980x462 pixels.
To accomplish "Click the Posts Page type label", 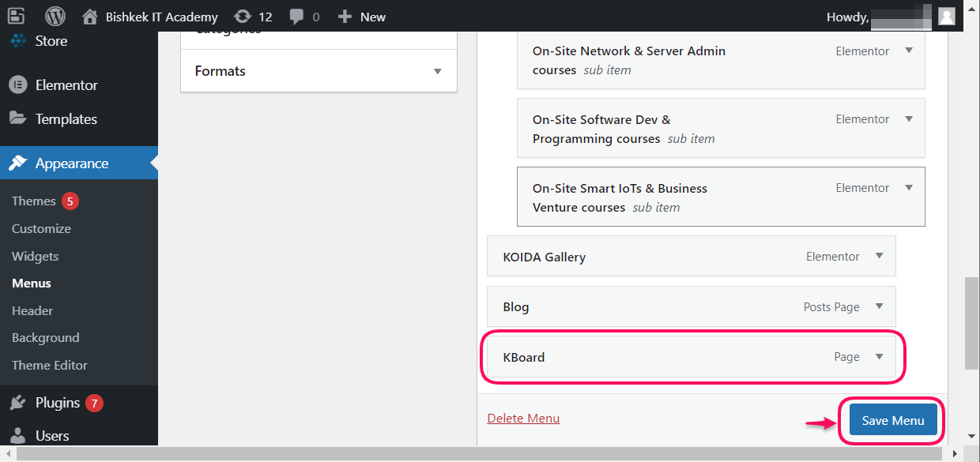I will [831, 307].
